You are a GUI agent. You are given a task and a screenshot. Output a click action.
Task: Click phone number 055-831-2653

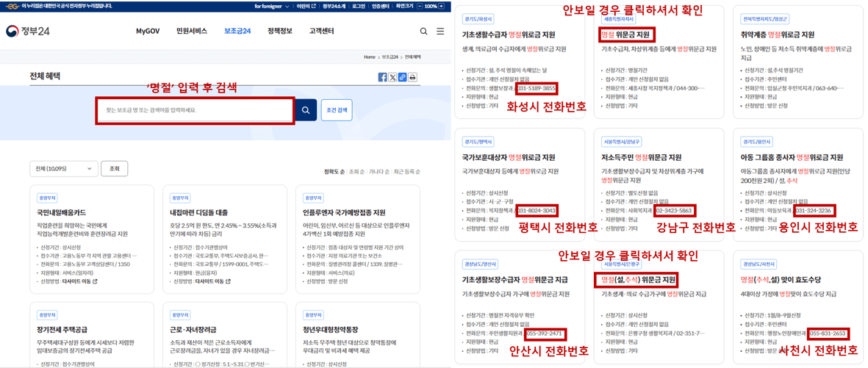pyautogui.click(x=828, y=333)
